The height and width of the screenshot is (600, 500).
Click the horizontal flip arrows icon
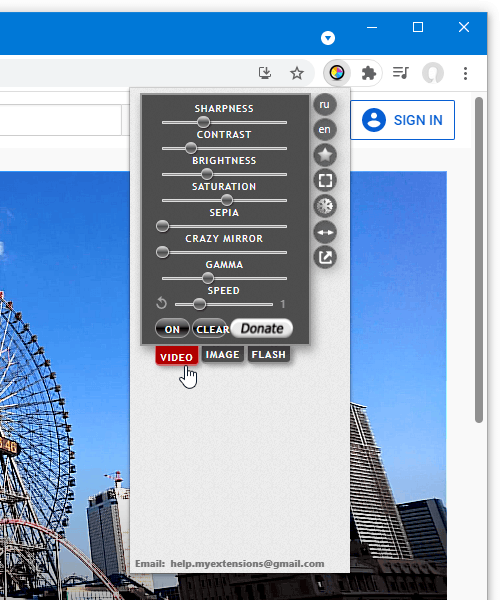(x=325, y=232)
